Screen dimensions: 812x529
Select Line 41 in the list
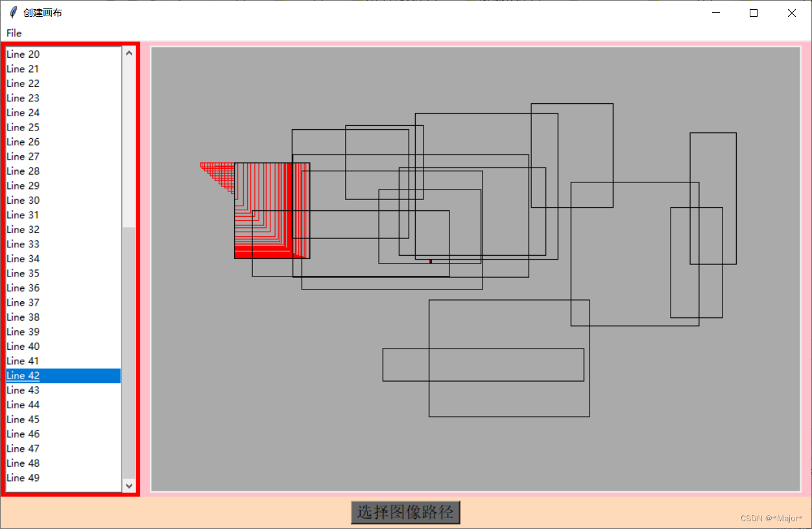63,361
